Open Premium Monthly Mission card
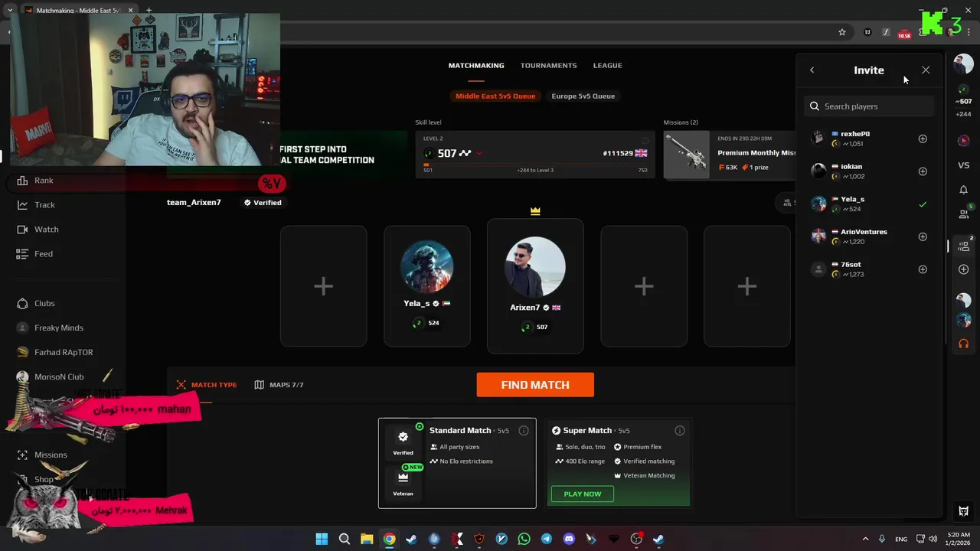 point(730,155)
